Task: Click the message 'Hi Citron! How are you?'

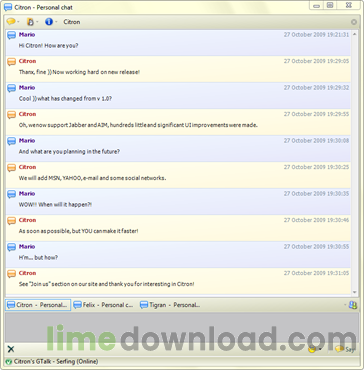Action: click(49, 46)
